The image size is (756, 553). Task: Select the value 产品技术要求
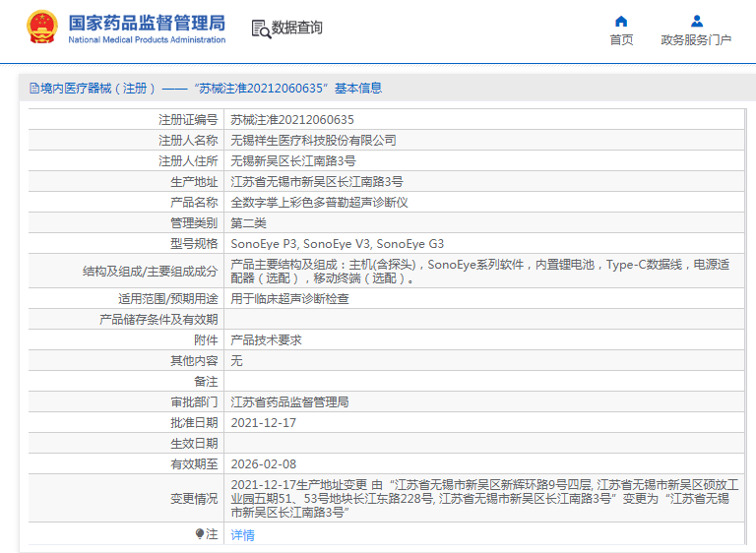(x=266, y=340)
